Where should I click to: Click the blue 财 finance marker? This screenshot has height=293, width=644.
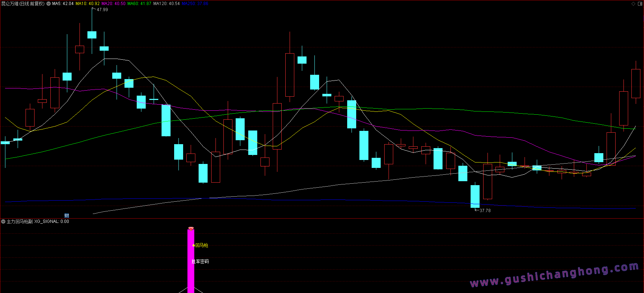coord(67,215)
